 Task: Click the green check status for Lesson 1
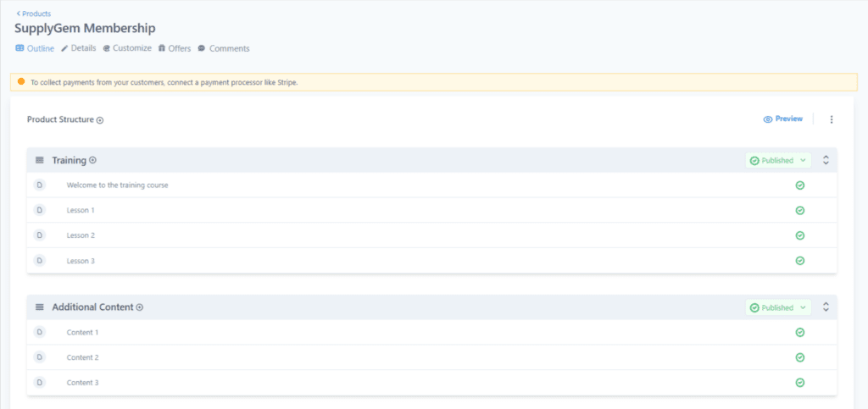tap(800, 211)
